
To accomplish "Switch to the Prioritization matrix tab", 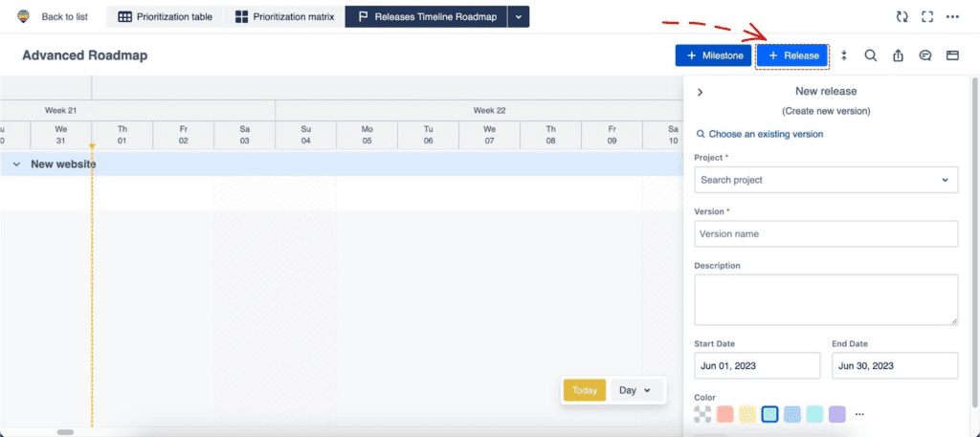I will coord(284,17).
